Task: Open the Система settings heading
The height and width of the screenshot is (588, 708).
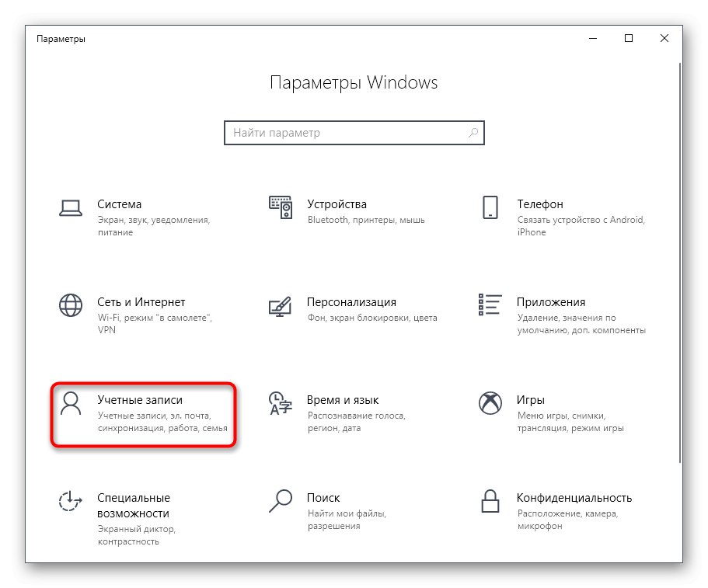Action: [119, 204]
